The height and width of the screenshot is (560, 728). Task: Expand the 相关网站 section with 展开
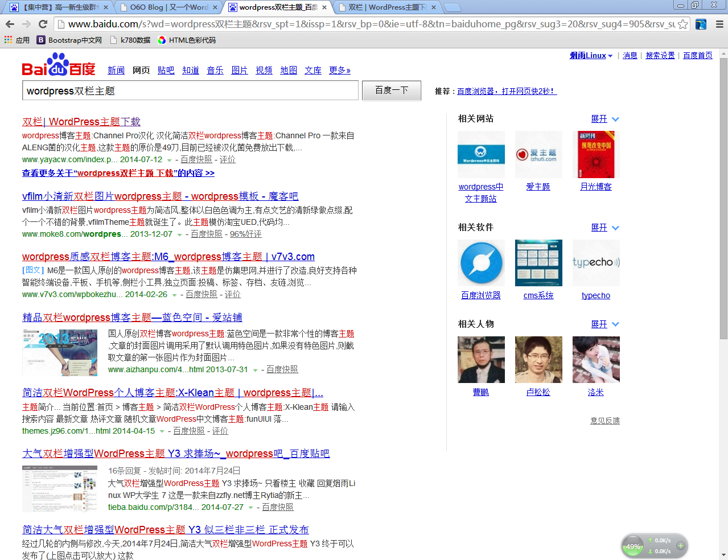[x=604, y=119]
